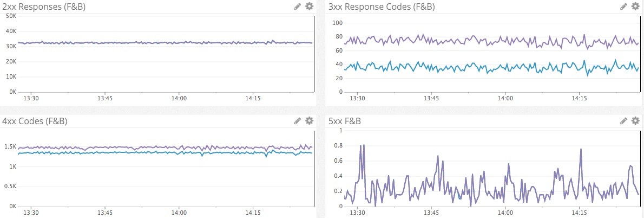Screen dimensions: 644x218
Task: Open the 3xx Response Codes gear menu
Action: point(635,7)
